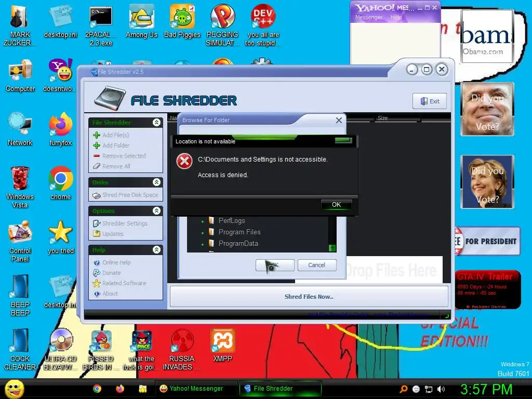Viewport: 532px width, 399px height.
Task: Click the magnifier search tray icon
Action: point(403,389)
